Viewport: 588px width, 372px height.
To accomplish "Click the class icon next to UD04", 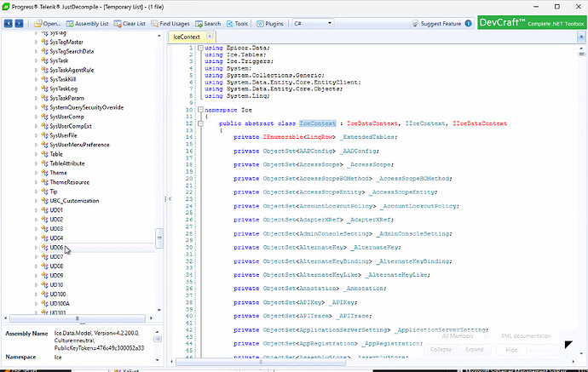I will tap(44, 238).
